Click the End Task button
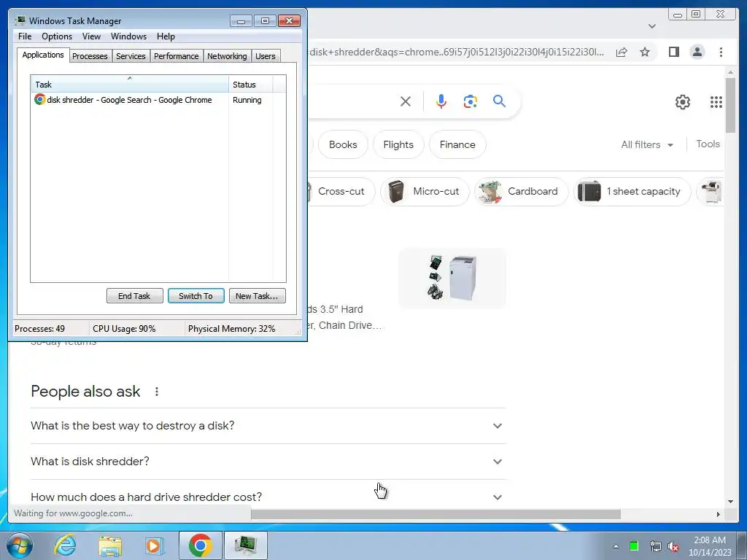 click(x=134, y=296)
